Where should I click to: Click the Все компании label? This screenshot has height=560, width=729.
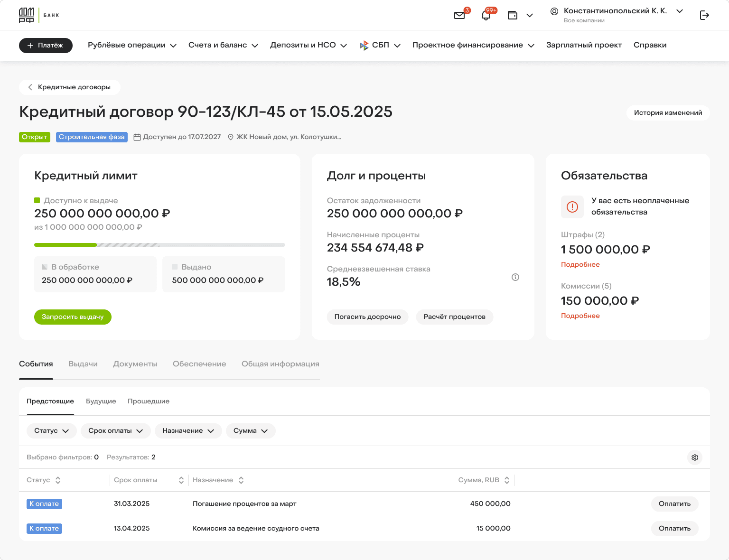tap(584, 20)
